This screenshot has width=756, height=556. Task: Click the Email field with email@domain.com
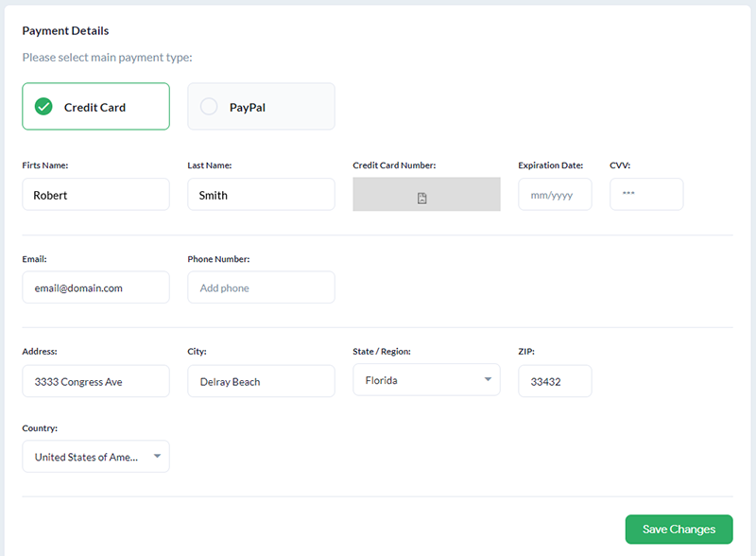click(96, 287)
